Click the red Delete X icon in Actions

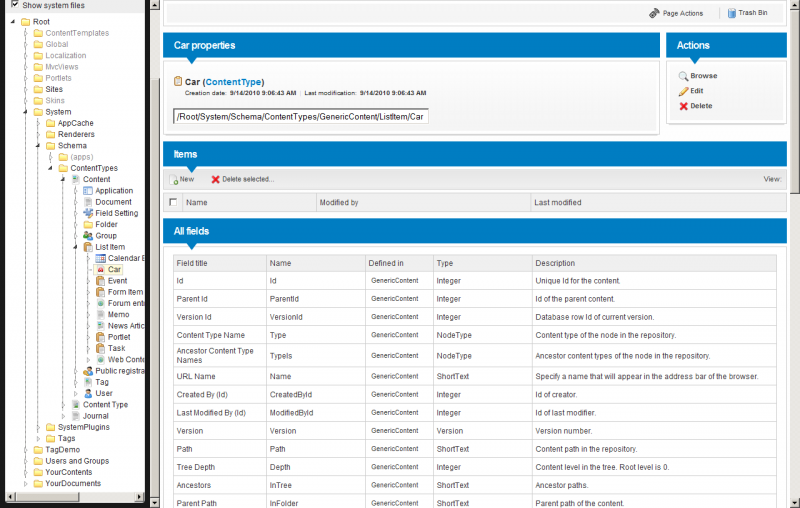click(x=683, y=106)
